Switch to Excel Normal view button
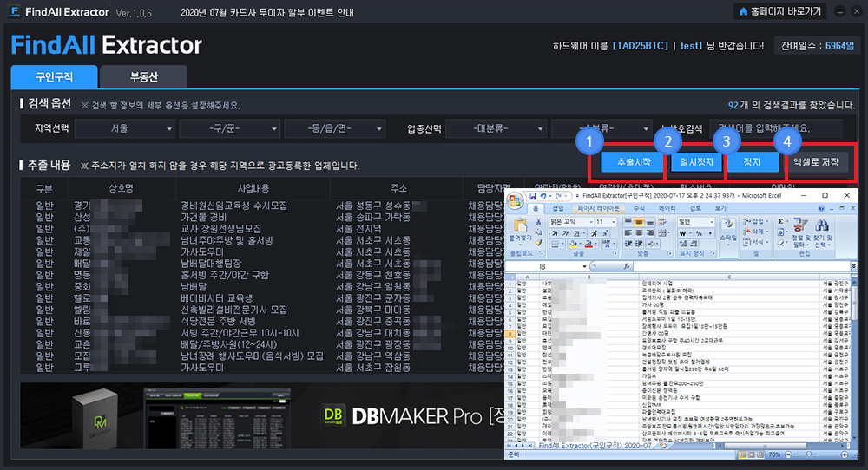 (742, 454)
